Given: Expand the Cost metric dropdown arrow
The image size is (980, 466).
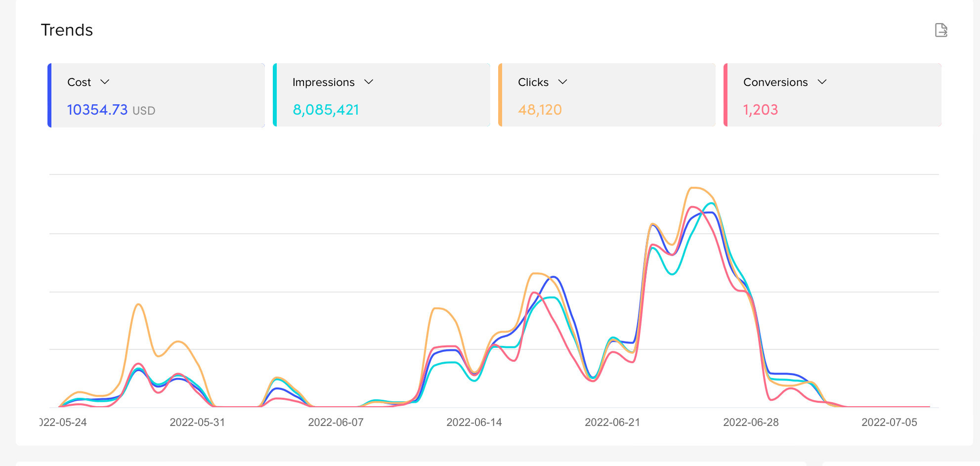Looking at the screenshot, I should pyautogui.click(x=105, y=82).
